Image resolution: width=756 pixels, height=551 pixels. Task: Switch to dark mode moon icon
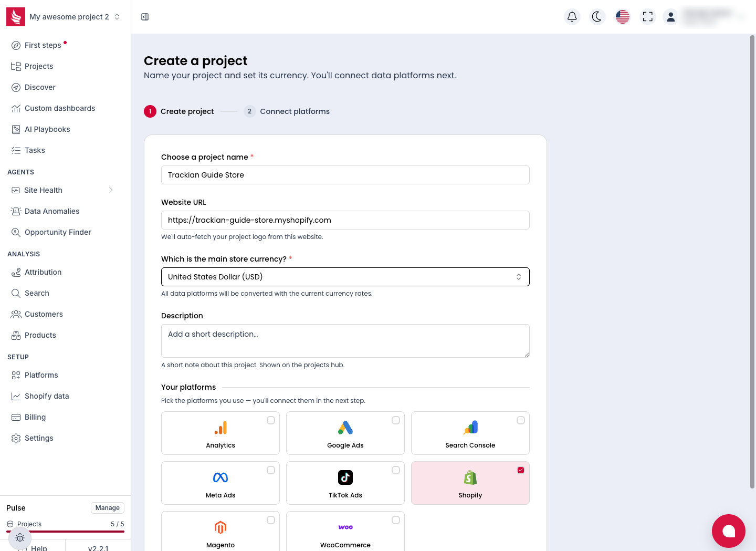tap(597, 17)
